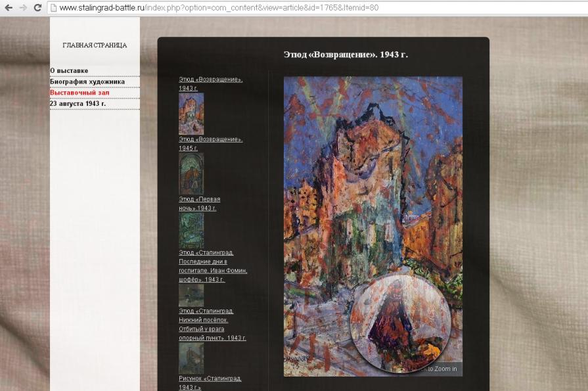The image size is (588, 391).
Task: Open link Рисунок «Сталинград. 1943 г.»
Action: [x=210, y=382]
